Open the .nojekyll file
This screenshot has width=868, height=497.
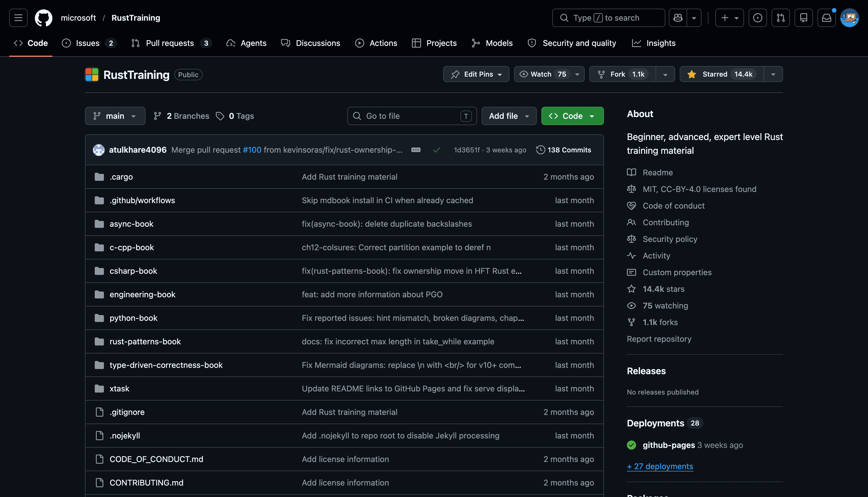125,436
